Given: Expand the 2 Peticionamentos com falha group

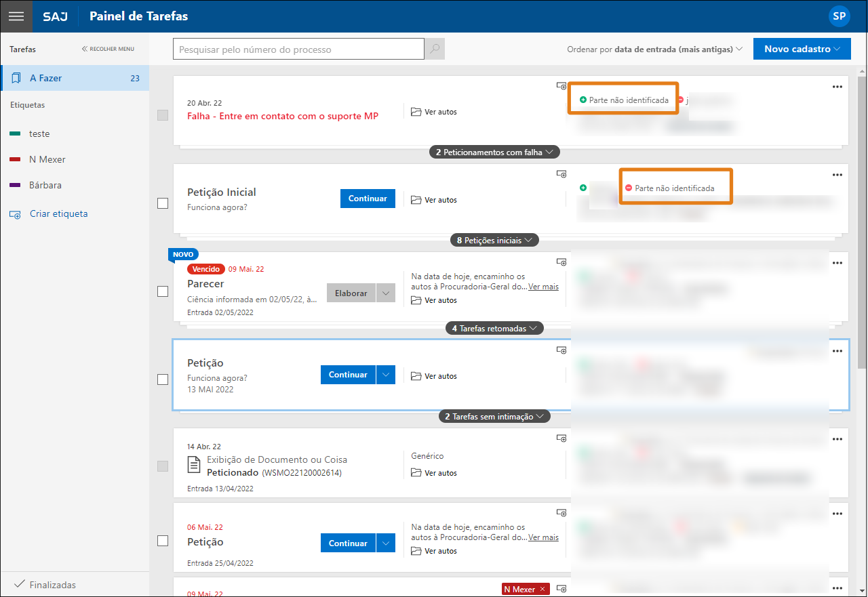Looking at the screenshot, I should point(494,152).
